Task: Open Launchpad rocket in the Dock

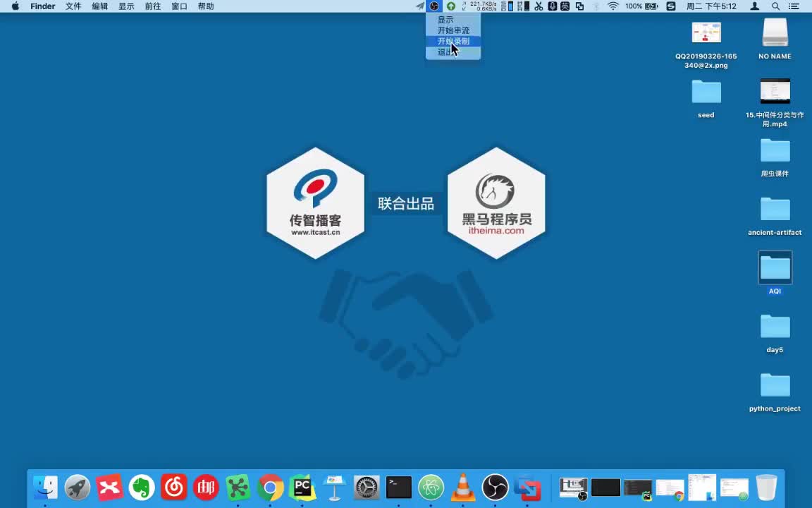Action: pyautogui.click(x=78, y=488)
